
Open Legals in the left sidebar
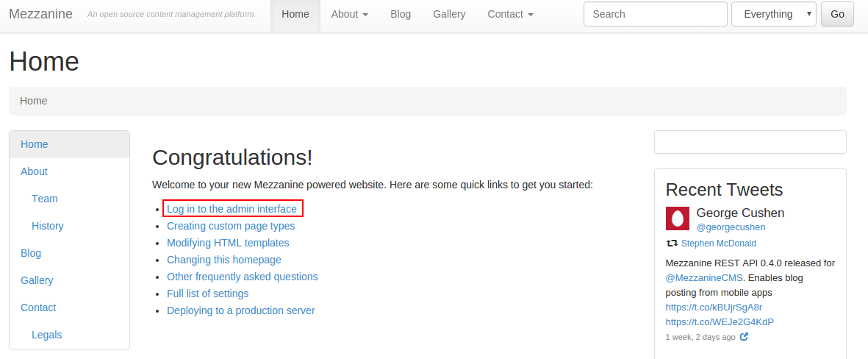point(69,335)
